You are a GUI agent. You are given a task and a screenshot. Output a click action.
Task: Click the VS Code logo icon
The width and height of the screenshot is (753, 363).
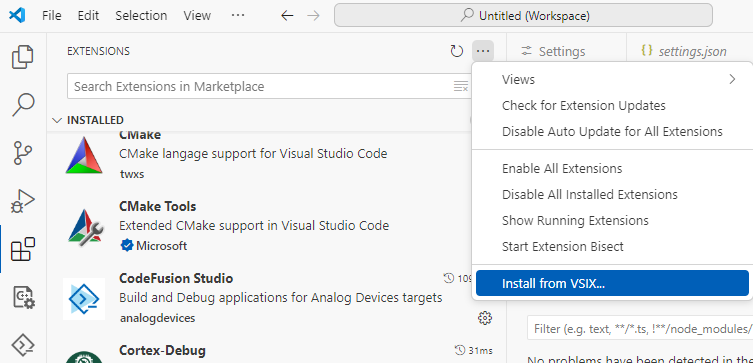17,15
